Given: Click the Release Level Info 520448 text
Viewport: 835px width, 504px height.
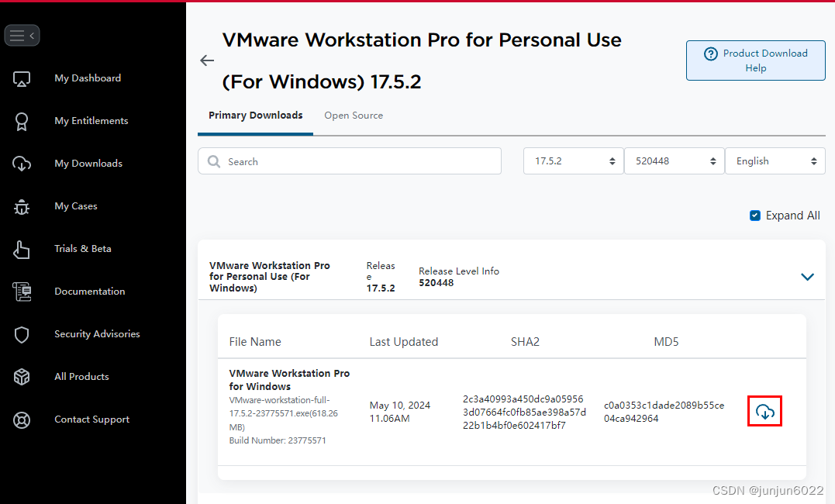Looking at the screenshot, I should point(459,277).
